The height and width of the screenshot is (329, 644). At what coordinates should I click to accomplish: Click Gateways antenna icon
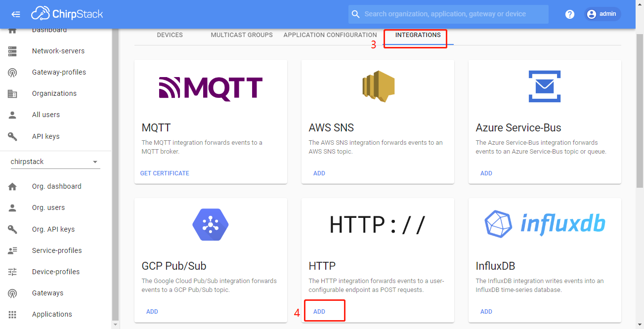(x=12, y=293)
